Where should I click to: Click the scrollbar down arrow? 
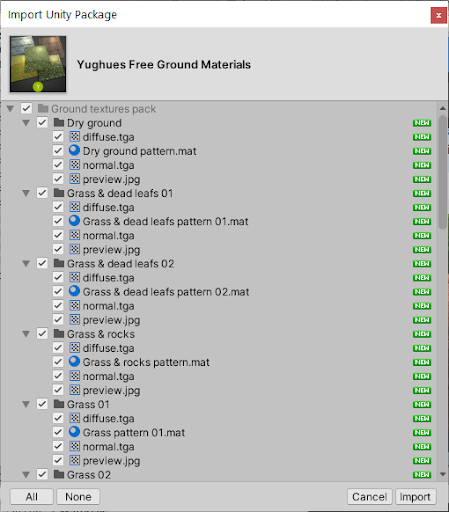point(443,474)
